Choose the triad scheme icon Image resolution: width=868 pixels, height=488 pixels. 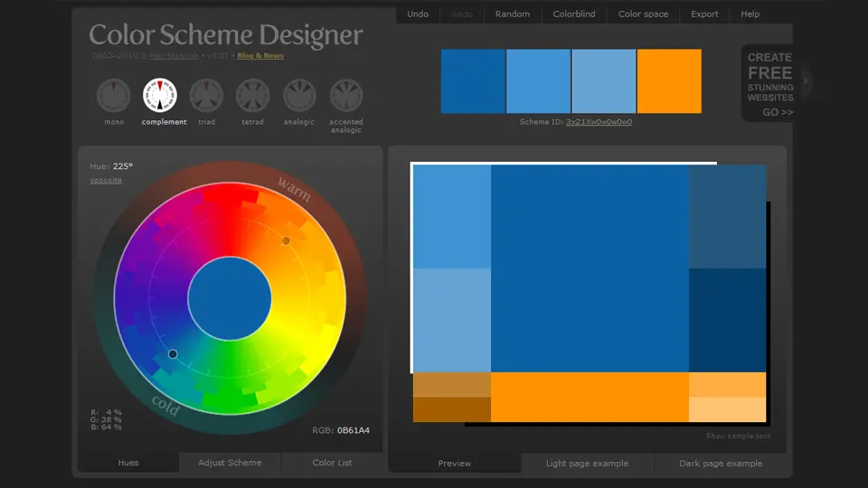click(207, 95)
